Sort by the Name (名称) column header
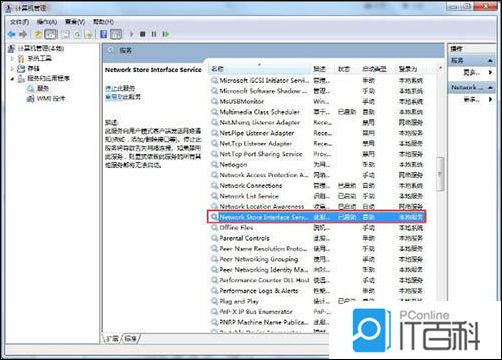 [260, 69]
